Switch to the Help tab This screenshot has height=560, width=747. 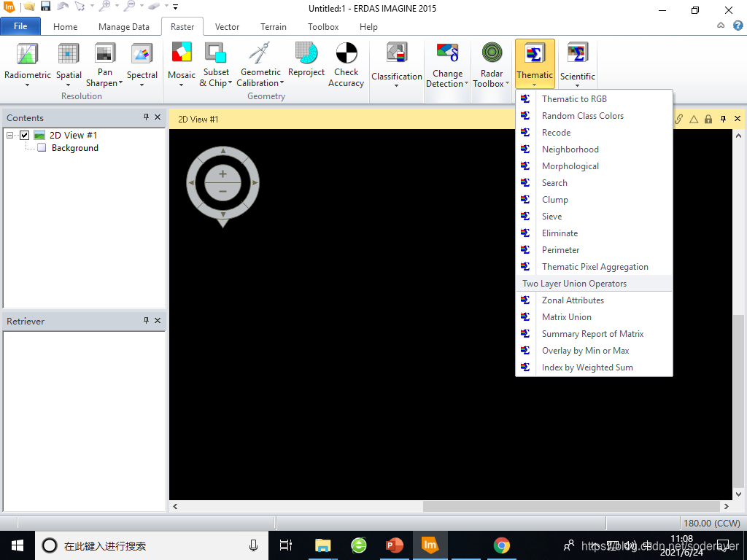368,27
